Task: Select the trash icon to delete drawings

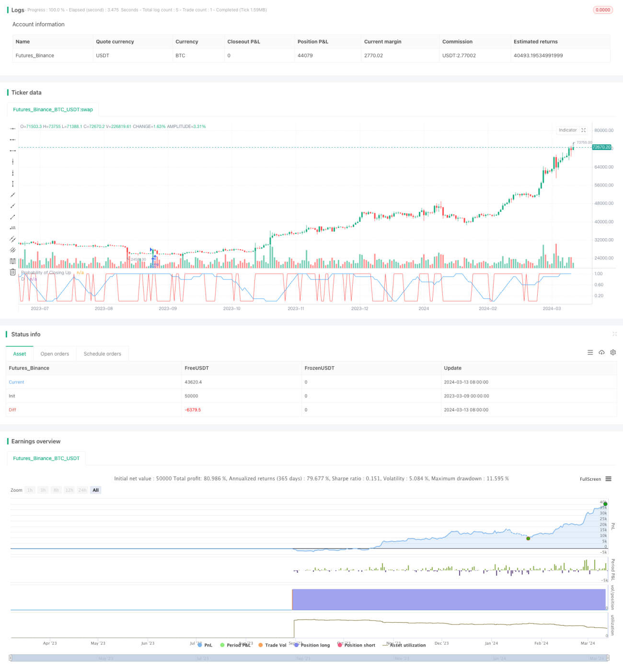Action: pos(13,272)
